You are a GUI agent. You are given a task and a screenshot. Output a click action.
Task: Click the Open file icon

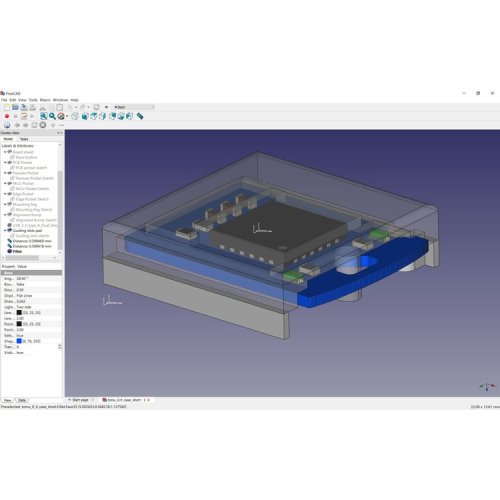[15, 107]
